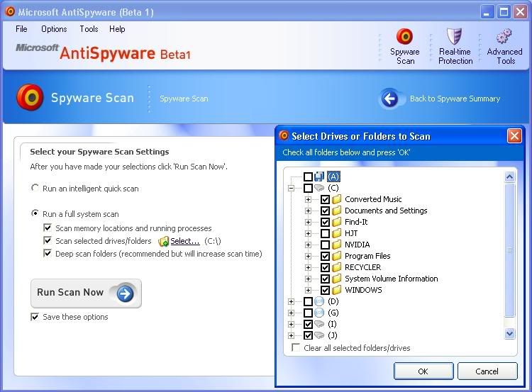Click the hard drive (C) icon
This screenshot has width=532, height=392.
(x=319, y=188)
